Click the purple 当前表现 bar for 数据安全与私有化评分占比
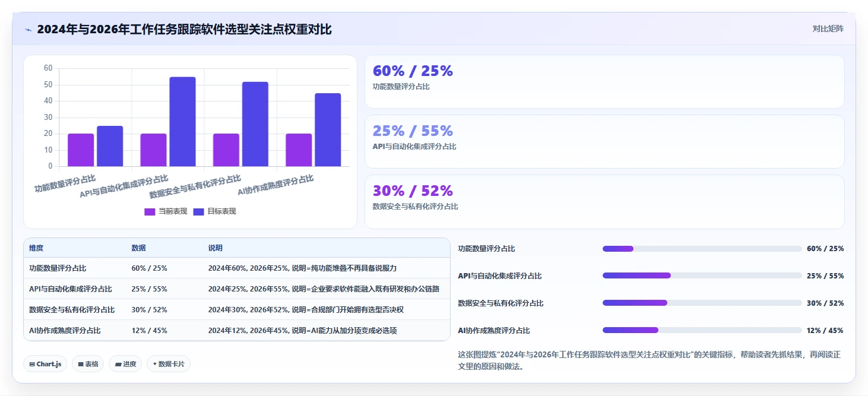Screen dimensions: 868x396 [x=226, y=150]
